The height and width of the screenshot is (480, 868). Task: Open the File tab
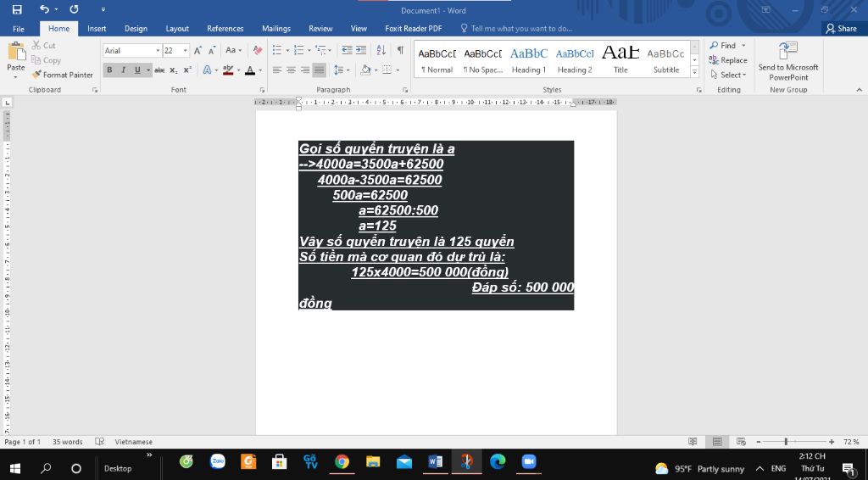19,29
